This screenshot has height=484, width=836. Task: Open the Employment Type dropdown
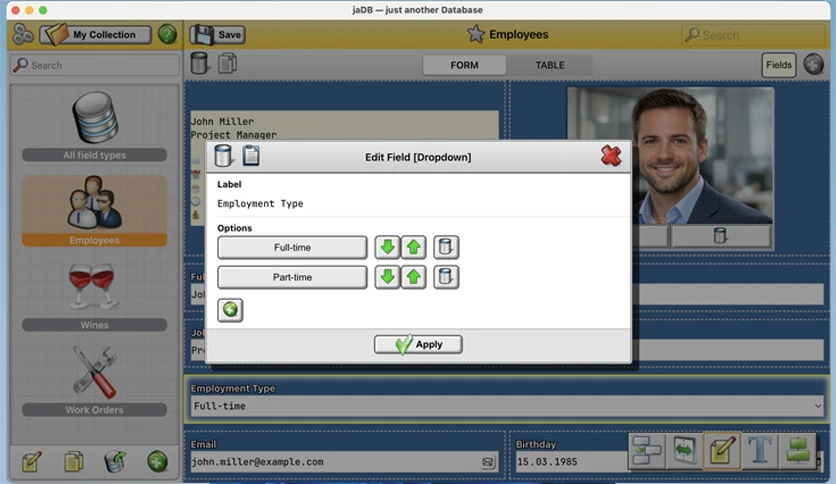pos(507,406)
